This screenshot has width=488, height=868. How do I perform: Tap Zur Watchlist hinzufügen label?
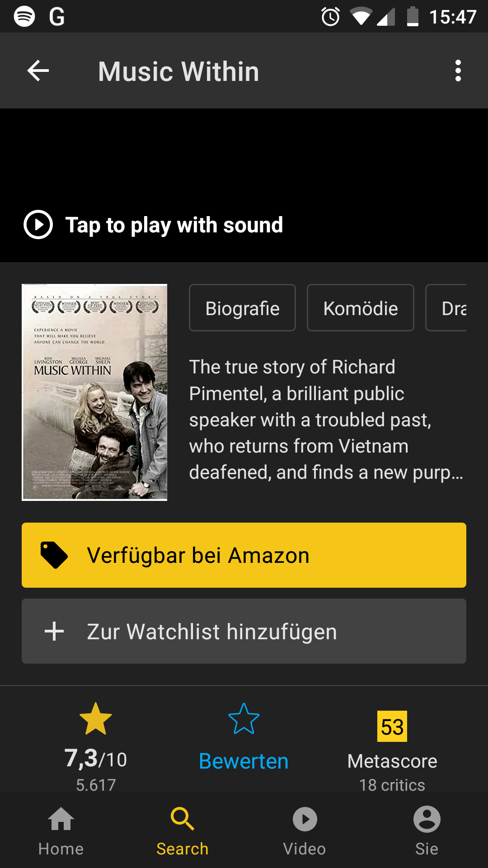tap(212, 632)
